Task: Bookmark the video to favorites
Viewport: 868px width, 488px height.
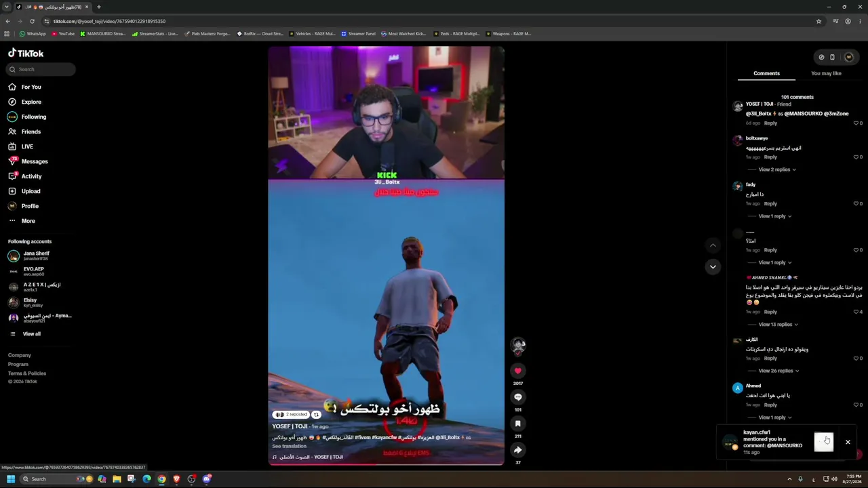Action: tap(517, 424)
